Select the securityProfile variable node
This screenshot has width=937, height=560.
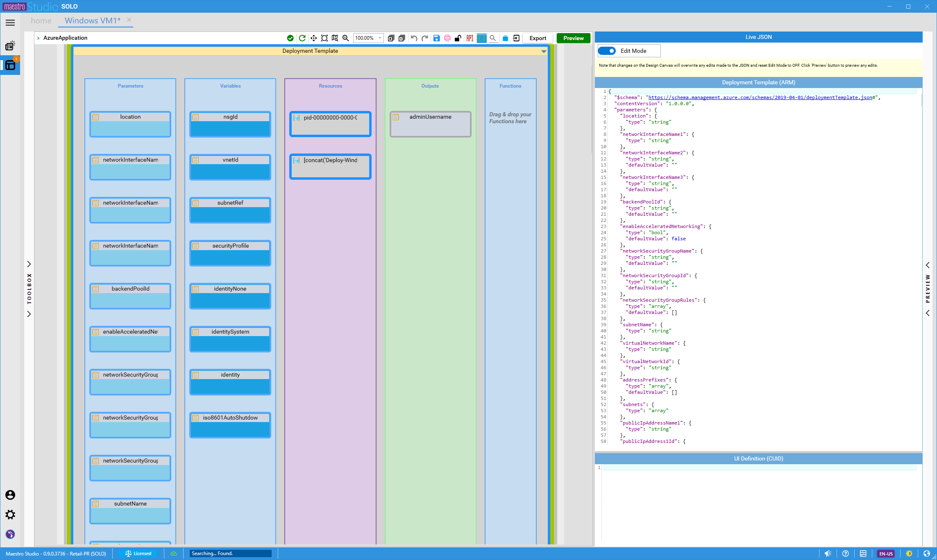coord(230,253)
